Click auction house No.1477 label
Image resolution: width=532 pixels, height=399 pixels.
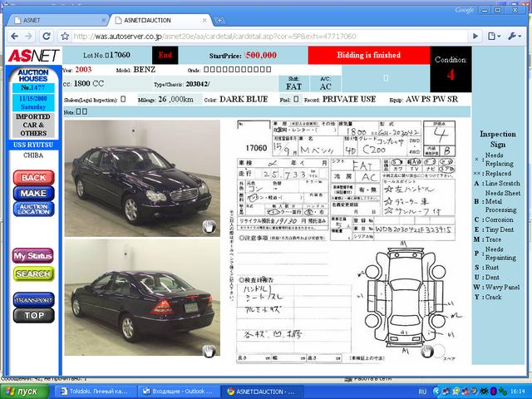33,87
